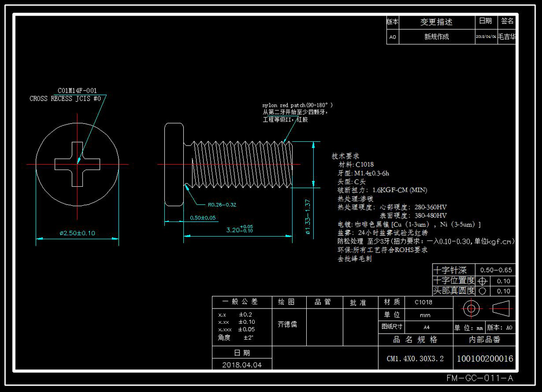Viewport: 542px width, 392px height.
Task: Click the 品名规格 header cell
Action: (x=416, y=339)
